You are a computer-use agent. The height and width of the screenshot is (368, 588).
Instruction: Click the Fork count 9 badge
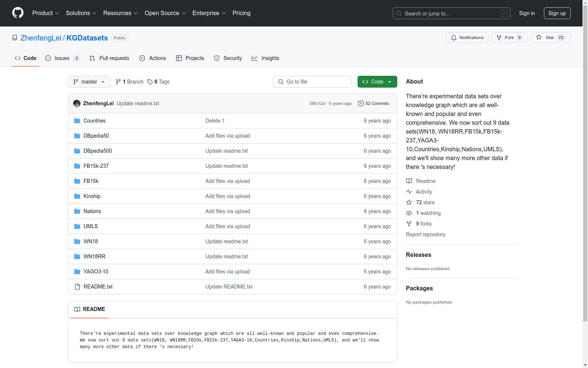click(519, 38)
